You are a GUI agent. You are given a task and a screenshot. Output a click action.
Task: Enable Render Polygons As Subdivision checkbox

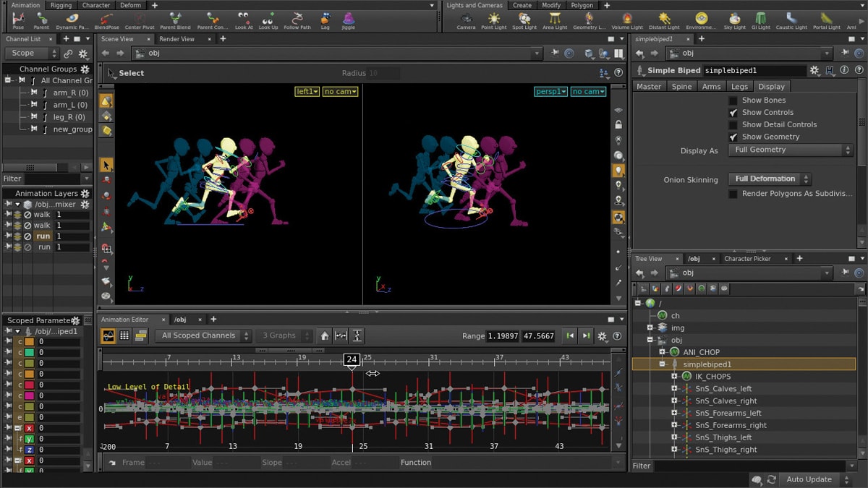pyautogui.click(x=733, y=194)
